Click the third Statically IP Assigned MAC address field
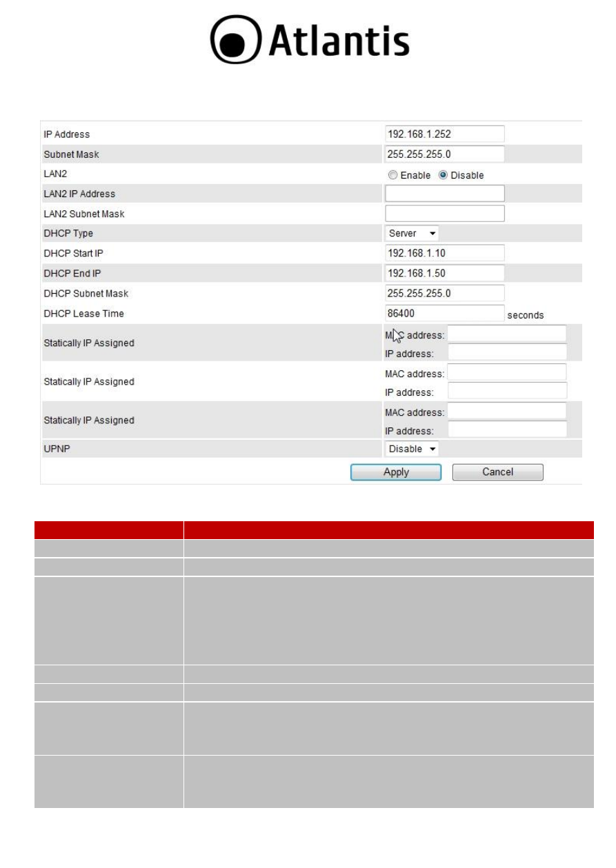Image resolution: width=616 pixels, height=868 pixels. coord(507,411)
